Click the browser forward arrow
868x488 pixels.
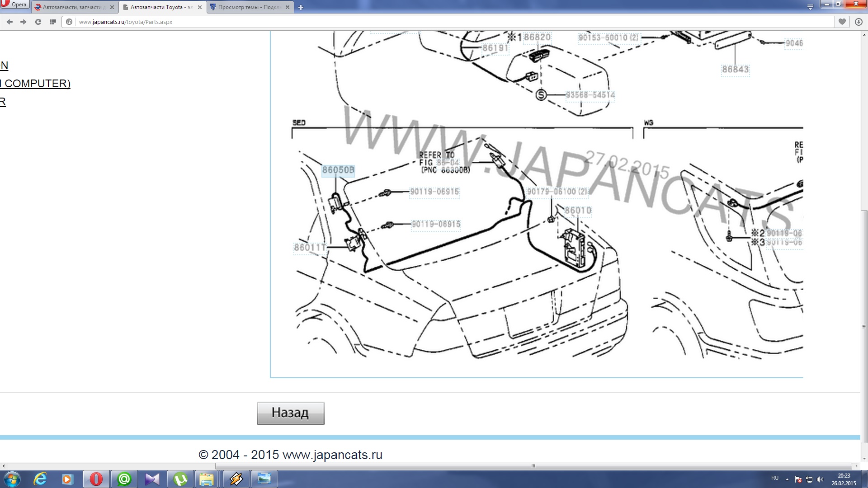pos(24,22)
